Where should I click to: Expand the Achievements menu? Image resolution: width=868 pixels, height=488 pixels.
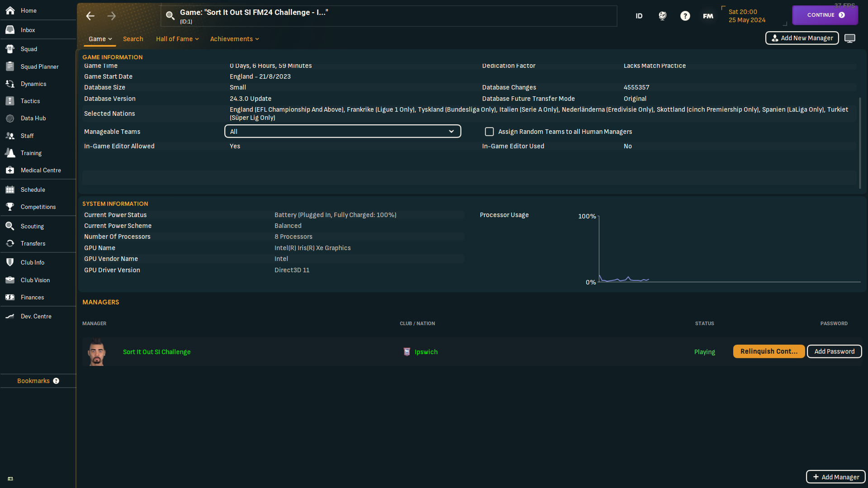(x=234, y=39)
